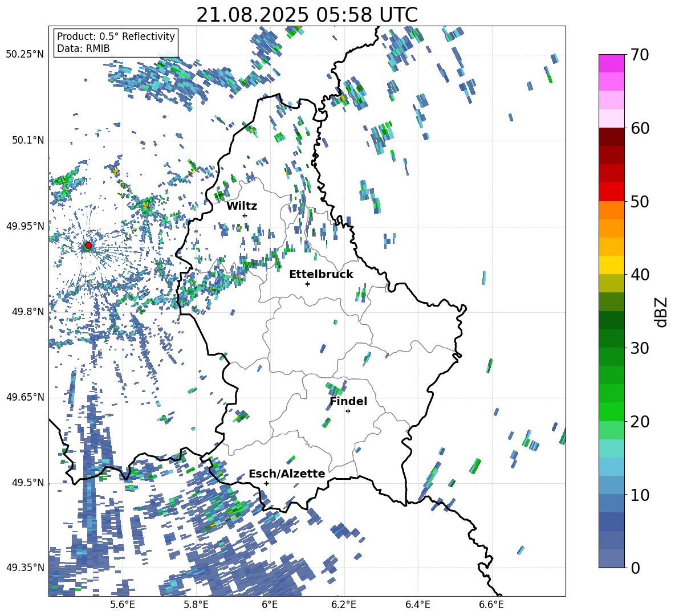Click the timestamp title 21.08.2025 05:58 UTC
Image resolution: width=675 pixels, height=616 pixels.
pos(307,15)
